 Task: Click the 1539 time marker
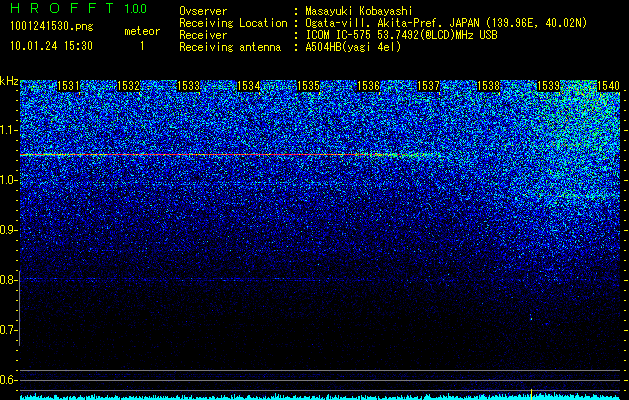click(x=548, y=86)
